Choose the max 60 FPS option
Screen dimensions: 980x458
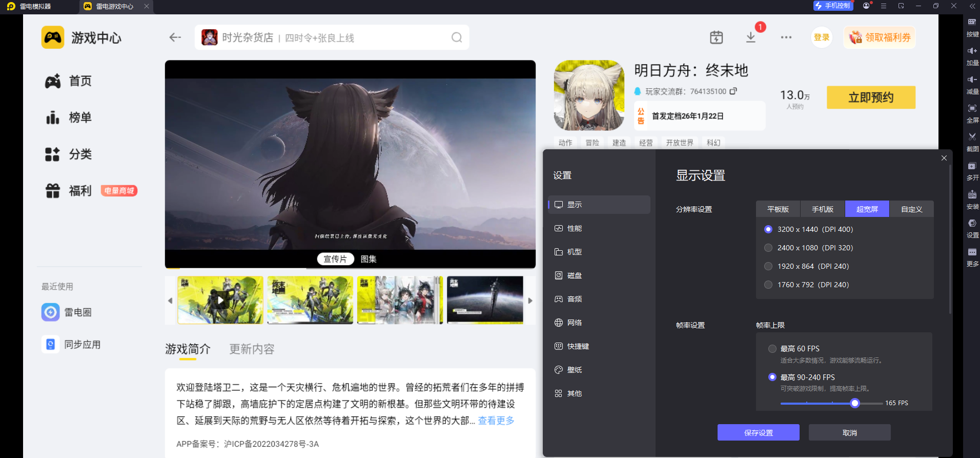(x=772, y=349)
